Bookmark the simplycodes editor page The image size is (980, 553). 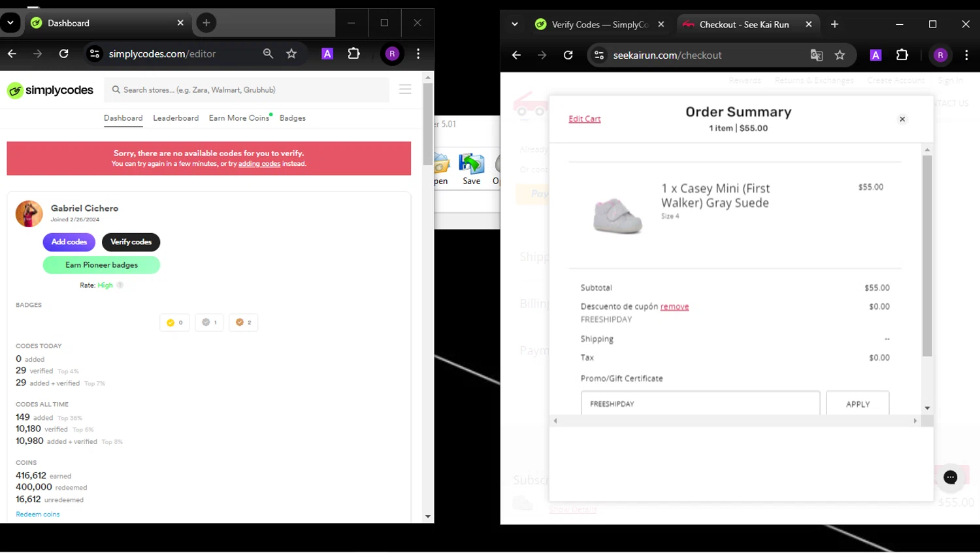(291, 54)
